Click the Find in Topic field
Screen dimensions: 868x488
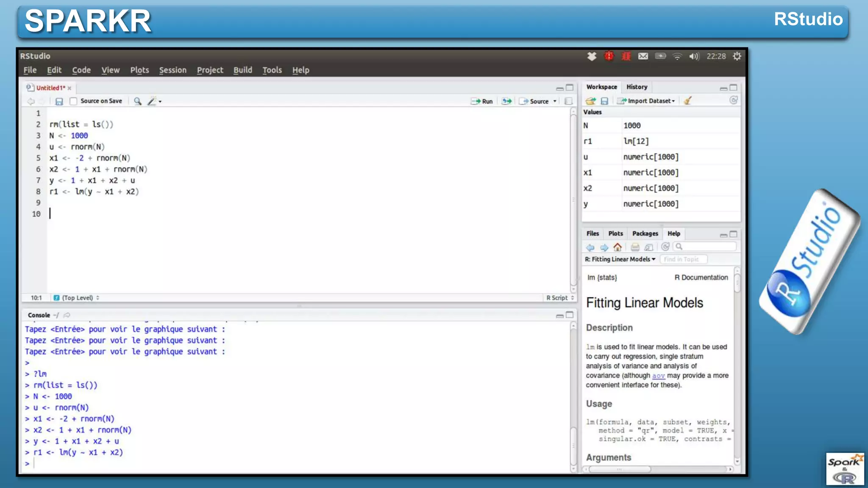683,259
